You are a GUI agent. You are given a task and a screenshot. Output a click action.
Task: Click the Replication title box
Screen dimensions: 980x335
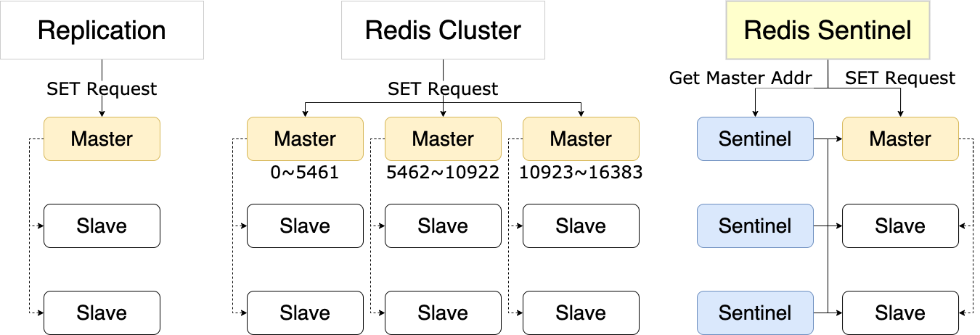click(x=102, y=30)
